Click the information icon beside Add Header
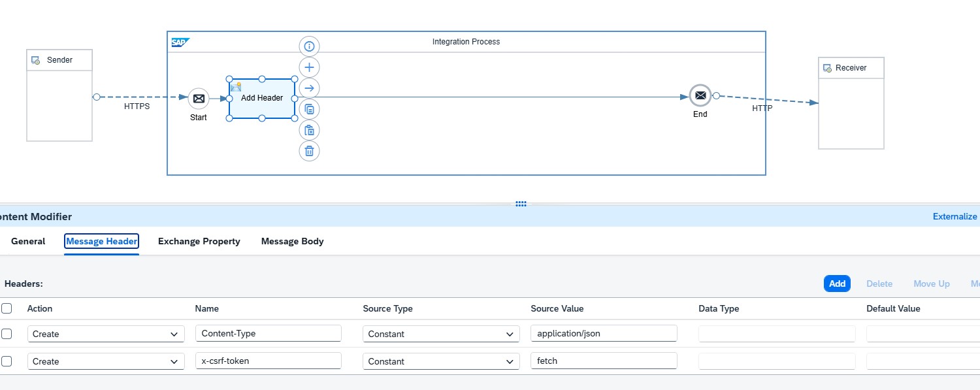Screen dimensions: 980x390 coord(310,46)
